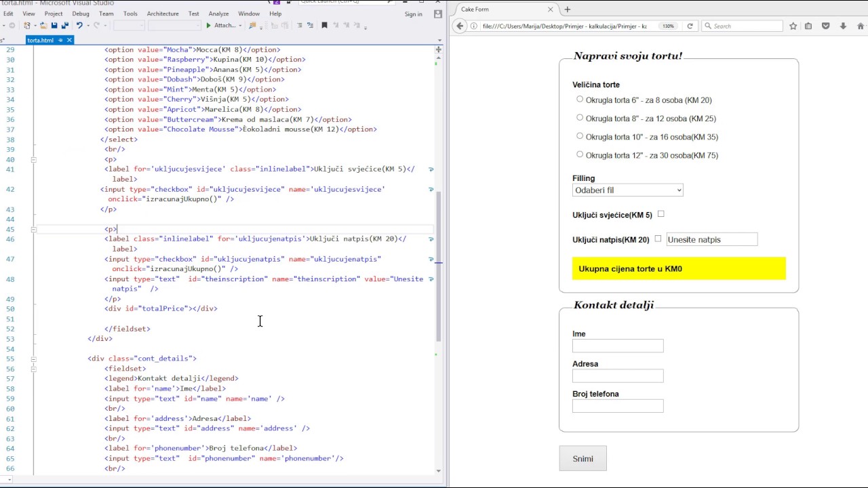The width and height of the screenshot is (868, 488).
Task: Open the Odaberi fil filling dropdown
Action: (x=627, y=190)
